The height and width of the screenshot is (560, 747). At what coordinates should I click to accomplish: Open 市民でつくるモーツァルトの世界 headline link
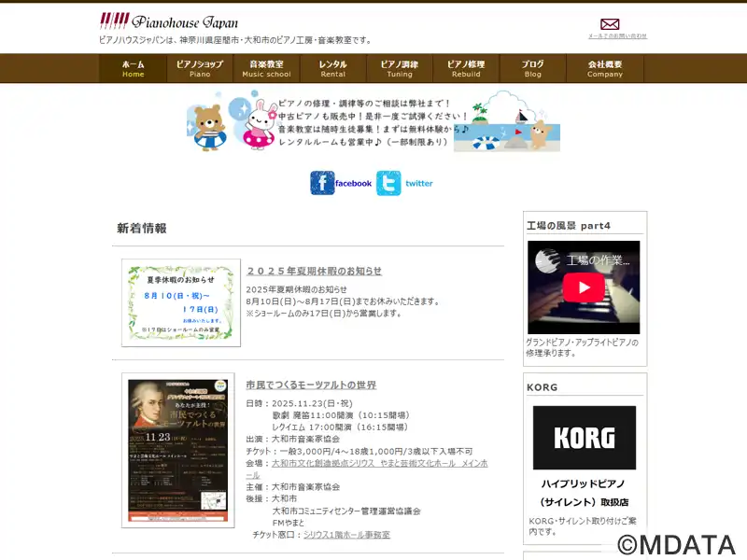coord(311,385)
